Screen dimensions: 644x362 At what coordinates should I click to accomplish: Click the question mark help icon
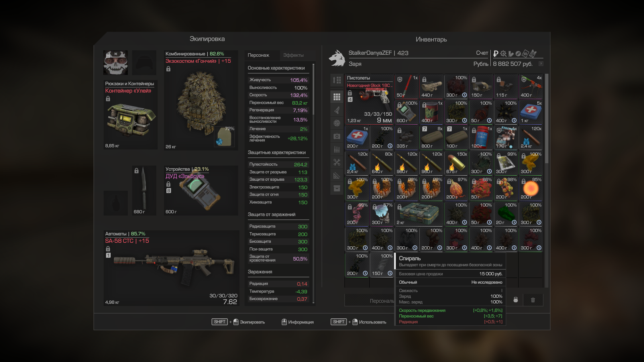pos(541,64)
